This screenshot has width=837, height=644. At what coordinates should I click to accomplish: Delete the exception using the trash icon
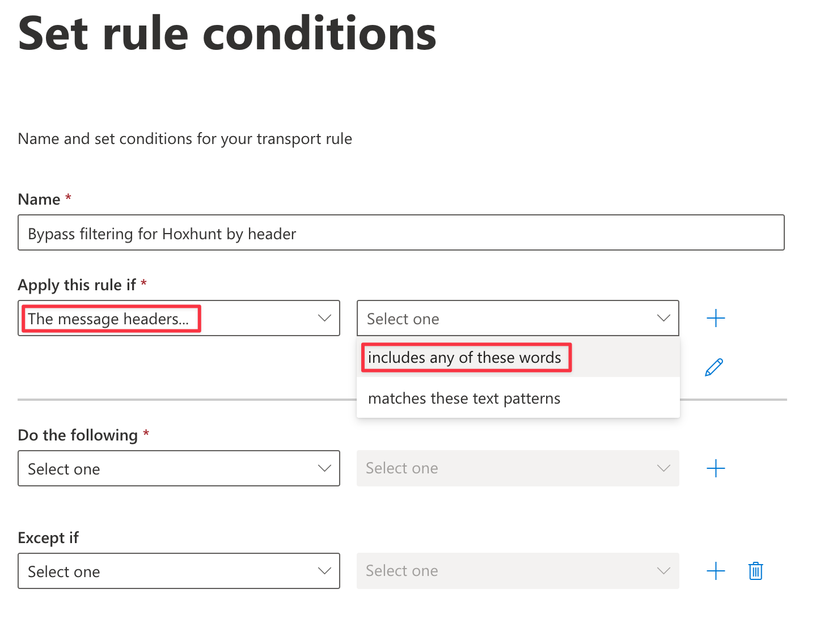point(755,571)
